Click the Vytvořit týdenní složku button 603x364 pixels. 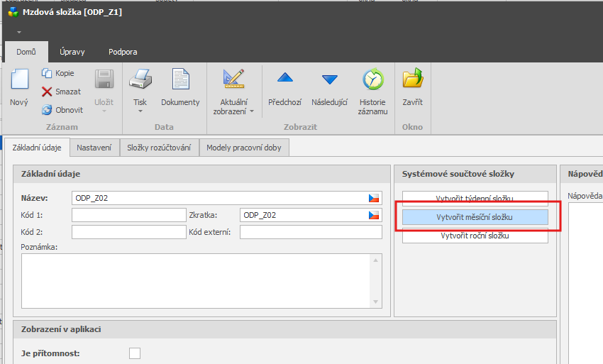pyautogui.click(x=475, y=198)
